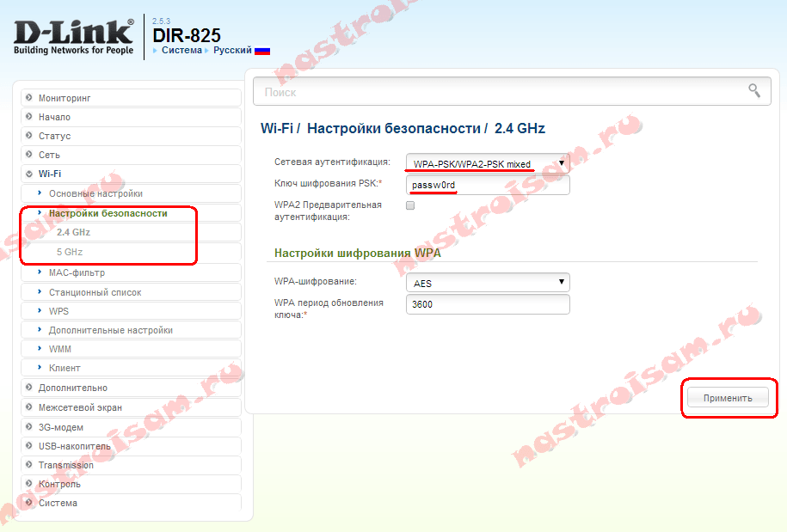Open the Система dropdown in header
This screenshot has width=787, height=532.
click(x=181, y=51)
